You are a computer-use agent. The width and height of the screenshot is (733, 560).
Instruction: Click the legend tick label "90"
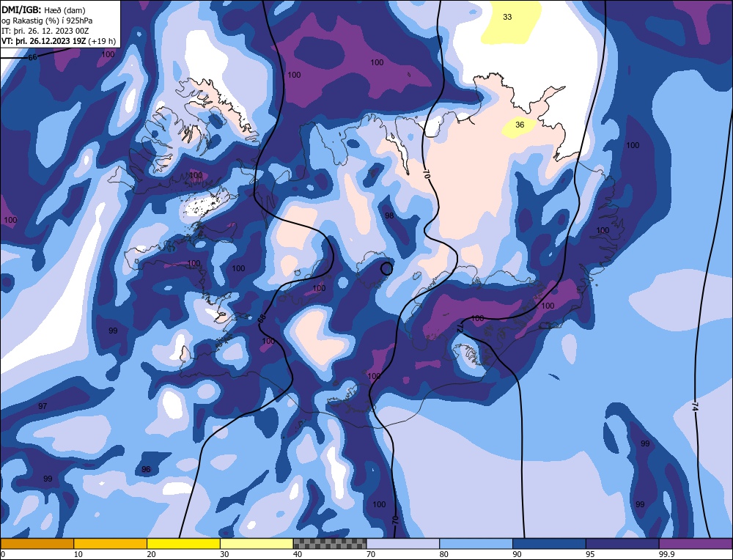pos(517,554)
